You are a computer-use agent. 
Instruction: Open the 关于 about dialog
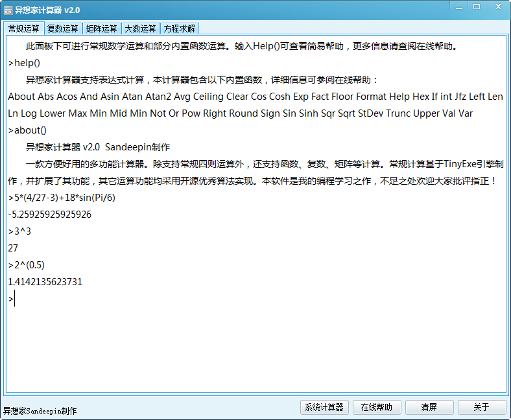482,407
